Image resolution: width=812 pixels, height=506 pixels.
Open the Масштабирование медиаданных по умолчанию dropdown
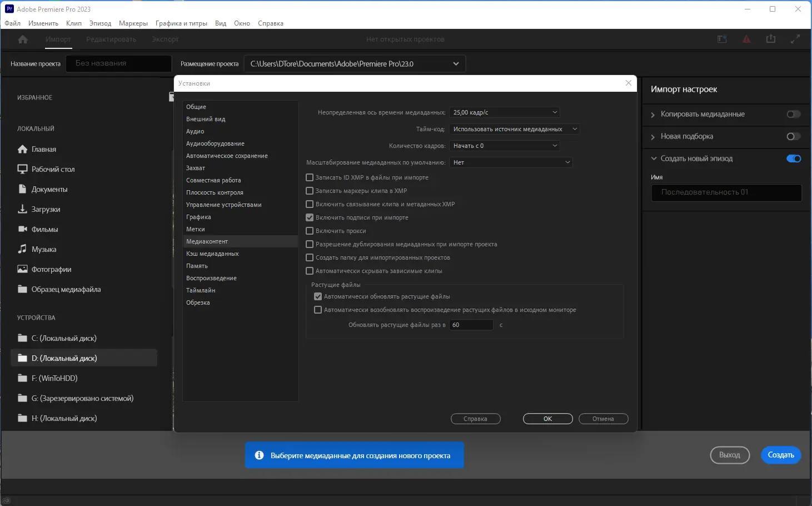pyautogui.click(x=511, y=162)
